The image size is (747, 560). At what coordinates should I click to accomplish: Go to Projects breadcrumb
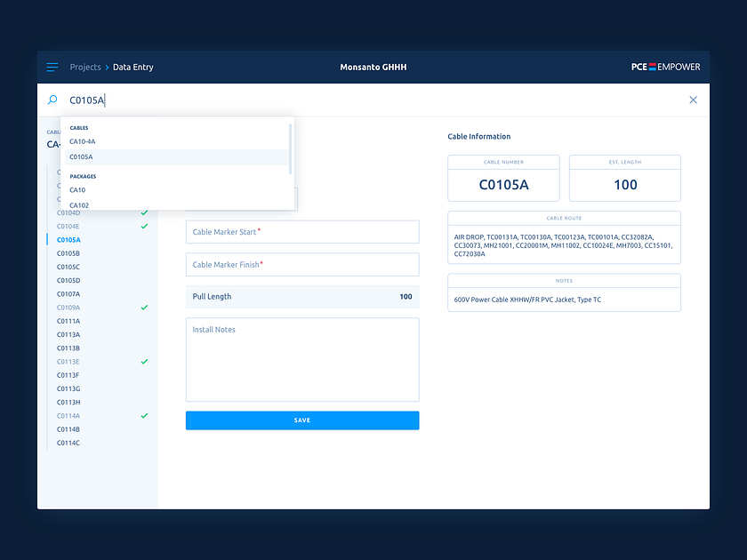[x=85, y=68]
